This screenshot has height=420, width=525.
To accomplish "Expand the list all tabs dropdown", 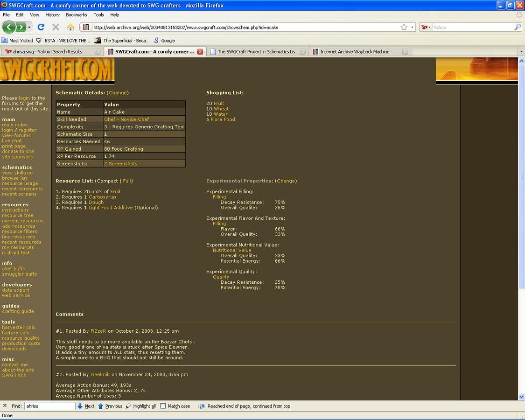I will click(x=521, y=52).
